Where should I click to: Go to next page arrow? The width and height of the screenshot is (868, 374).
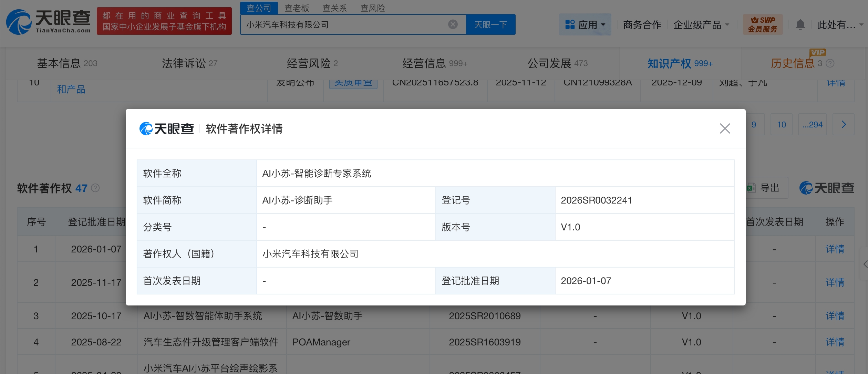pyautogui.click(x=843, y=125)
